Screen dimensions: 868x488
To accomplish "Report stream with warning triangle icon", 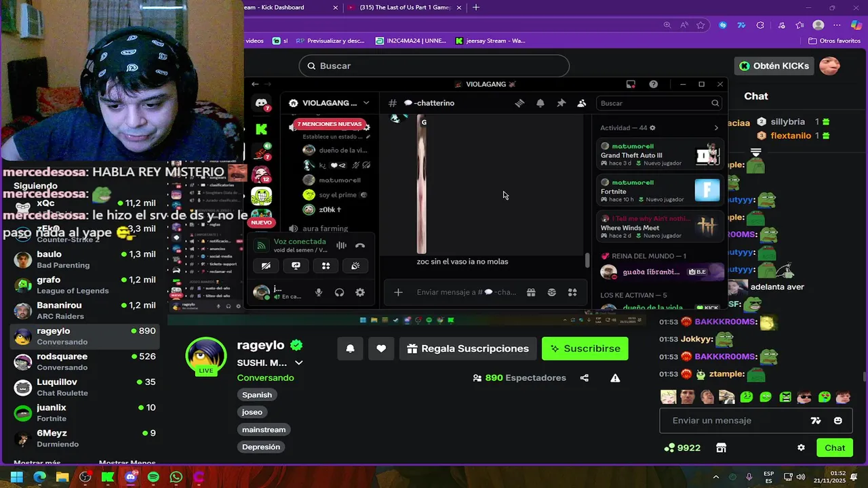I will (615, 378).
